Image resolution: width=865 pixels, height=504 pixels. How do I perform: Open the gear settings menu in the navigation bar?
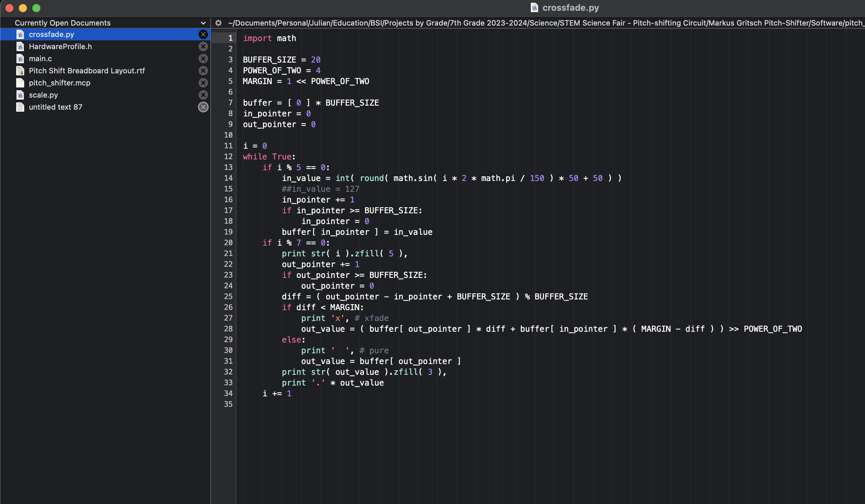coord(218,23)
